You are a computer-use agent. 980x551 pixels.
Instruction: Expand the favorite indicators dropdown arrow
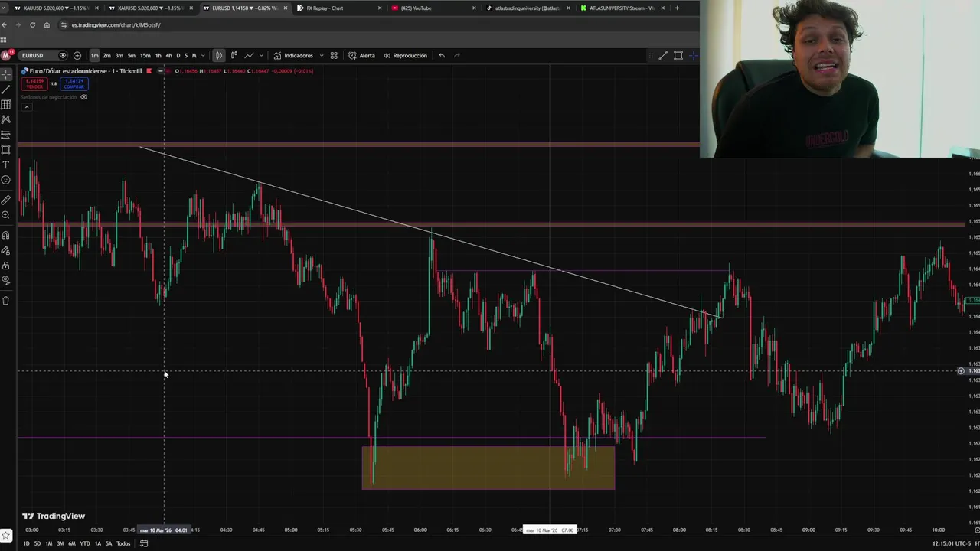click(322, 55)
